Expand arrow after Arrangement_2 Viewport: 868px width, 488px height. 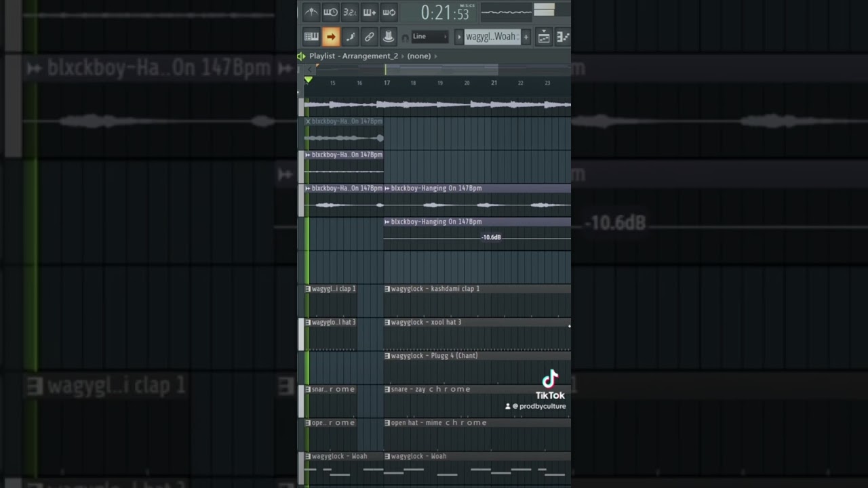click(x=402, y=56)
